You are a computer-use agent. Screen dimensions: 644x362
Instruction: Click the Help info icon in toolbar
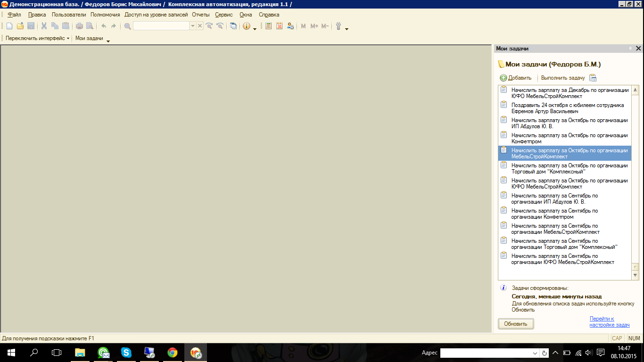point(246,26)
